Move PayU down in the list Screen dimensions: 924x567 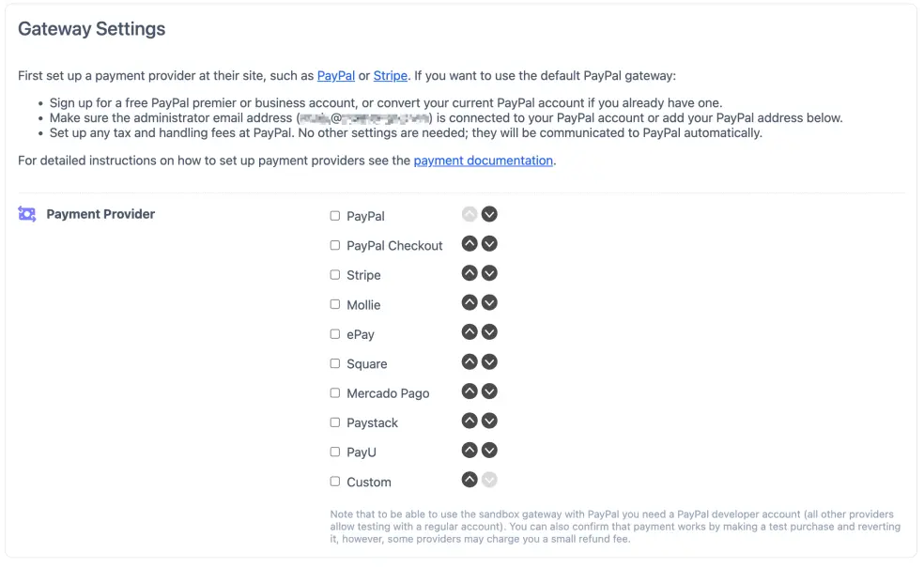click(x=489, y=450)
